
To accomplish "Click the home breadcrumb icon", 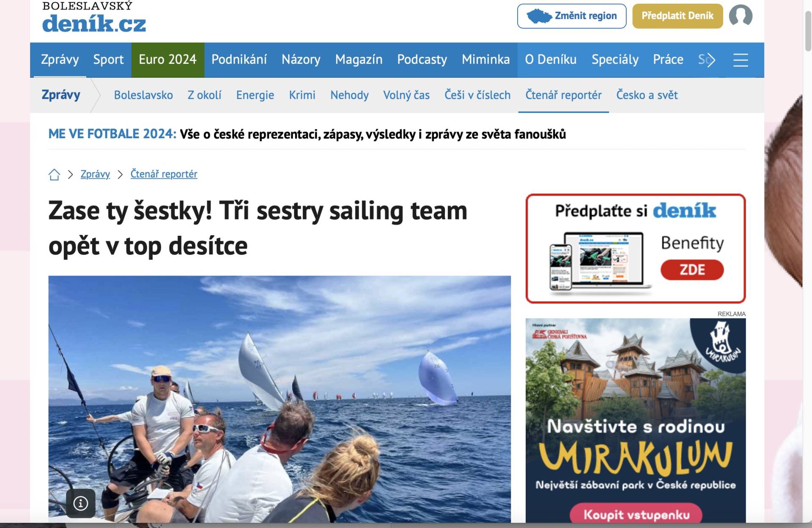I will coord(54,174).
